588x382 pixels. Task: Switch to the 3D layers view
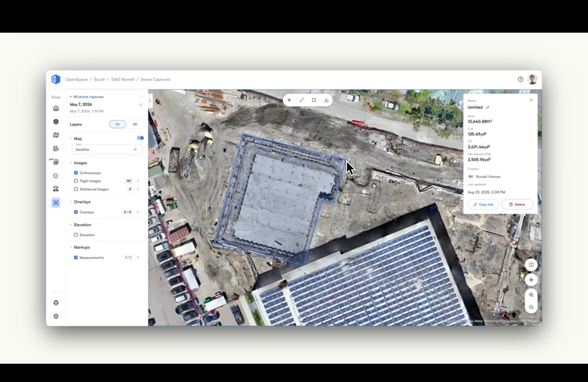134,124
